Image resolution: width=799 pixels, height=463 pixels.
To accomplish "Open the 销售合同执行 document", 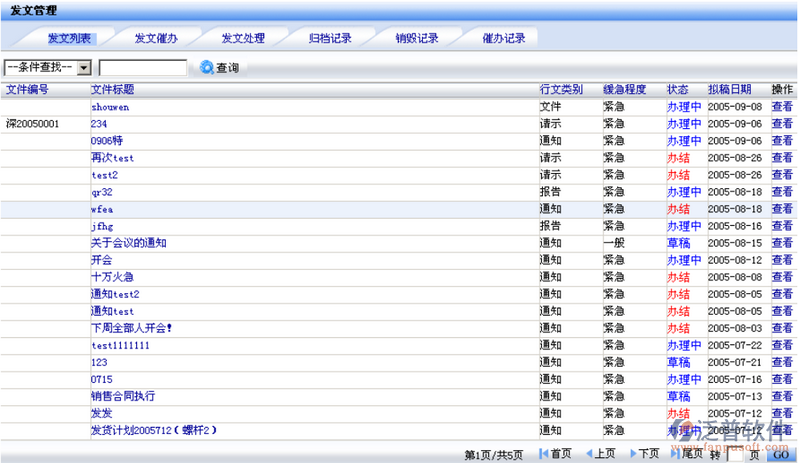I will [122, 396].
